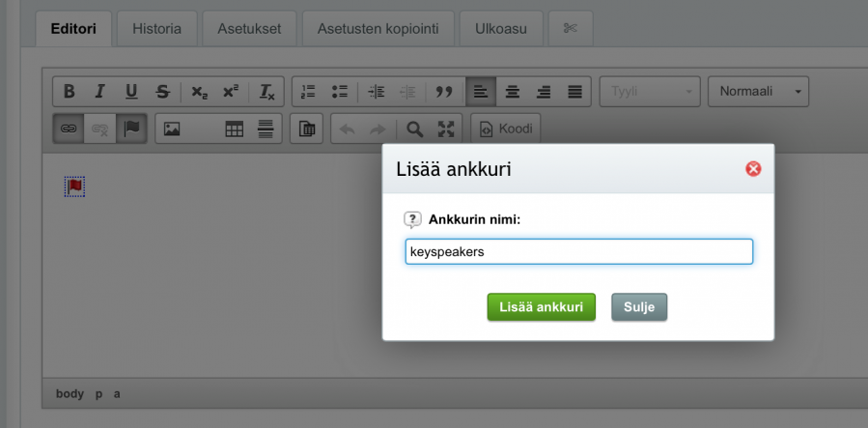
Task: Select a in the element path
Action: 117,394
